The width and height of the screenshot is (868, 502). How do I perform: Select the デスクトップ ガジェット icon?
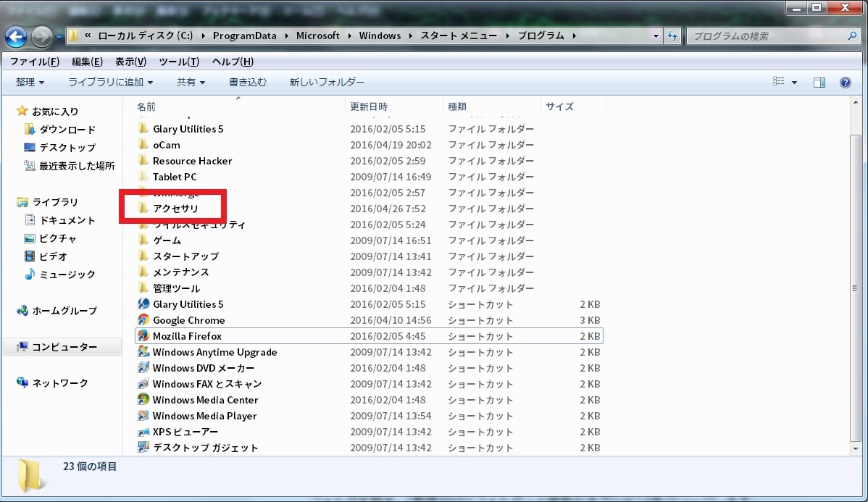click(143, 447)
